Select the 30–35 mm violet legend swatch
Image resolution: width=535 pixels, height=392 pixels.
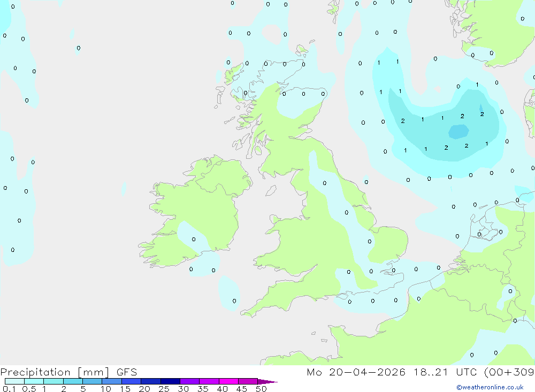pyautogui.click(x=190, y=381)
